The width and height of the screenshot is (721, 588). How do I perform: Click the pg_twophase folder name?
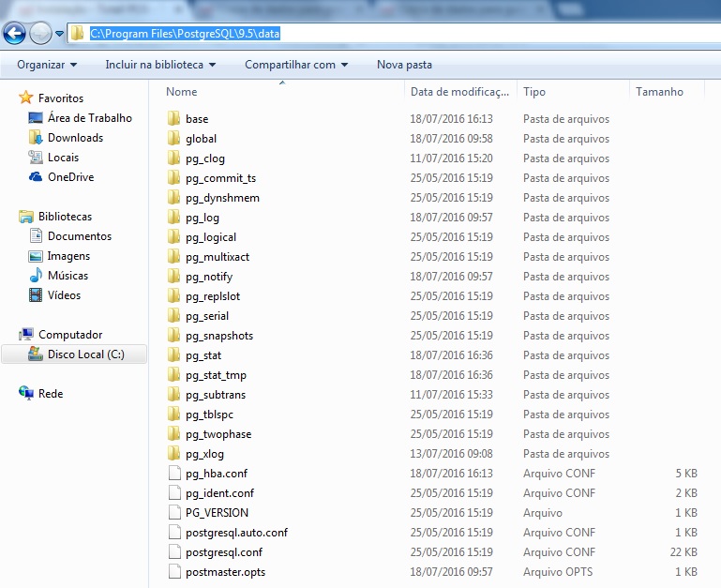(x=218, y=434)
